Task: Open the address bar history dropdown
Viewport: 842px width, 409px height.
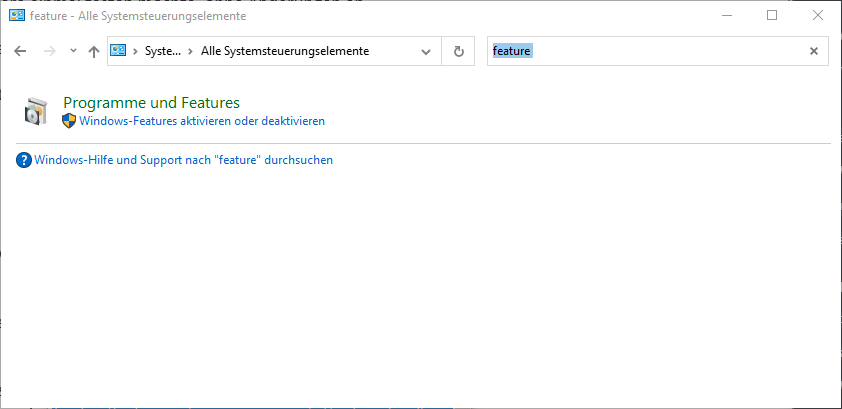Action: (x=427, y=52)
